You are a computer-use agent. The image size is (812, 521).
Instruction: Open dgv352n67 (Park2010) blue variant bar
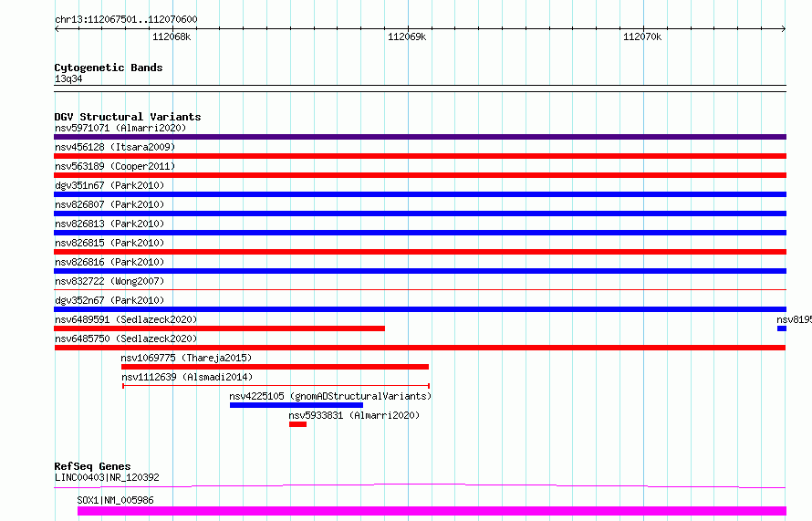(x=420, y=309)
